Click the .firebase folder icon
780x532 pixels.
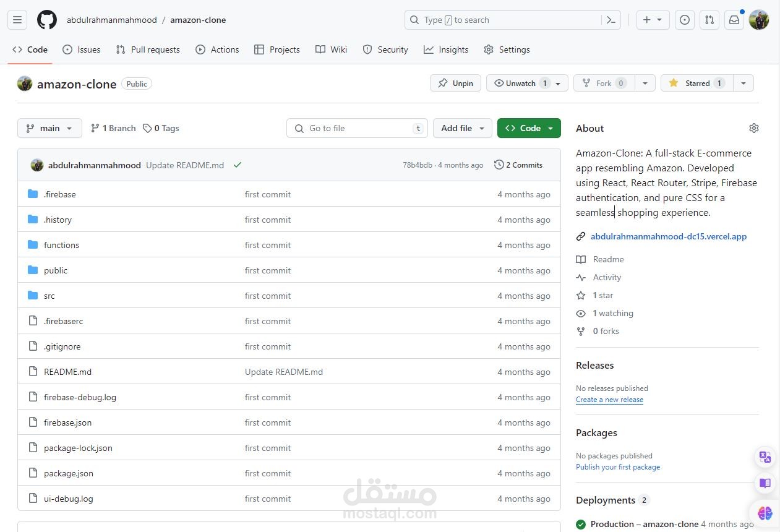33,194
